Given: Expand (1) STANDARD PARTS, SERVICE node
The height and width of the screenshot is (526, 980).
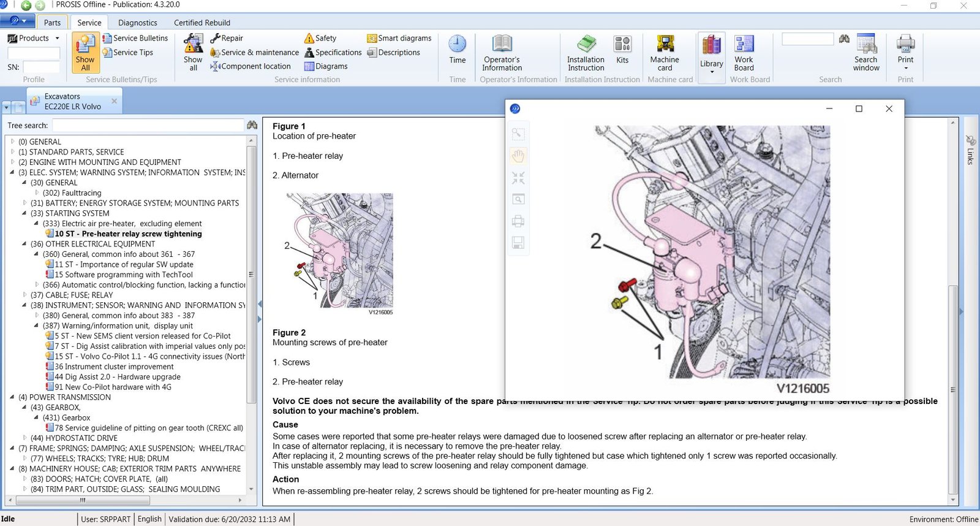Looking at the screenshot, I should 12,152.
